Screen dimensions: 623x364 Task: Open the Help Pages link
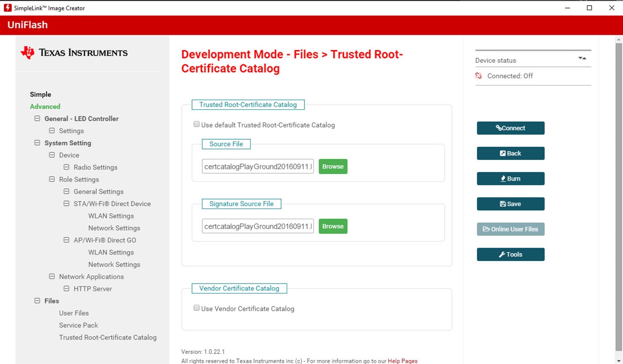point(403,361)
